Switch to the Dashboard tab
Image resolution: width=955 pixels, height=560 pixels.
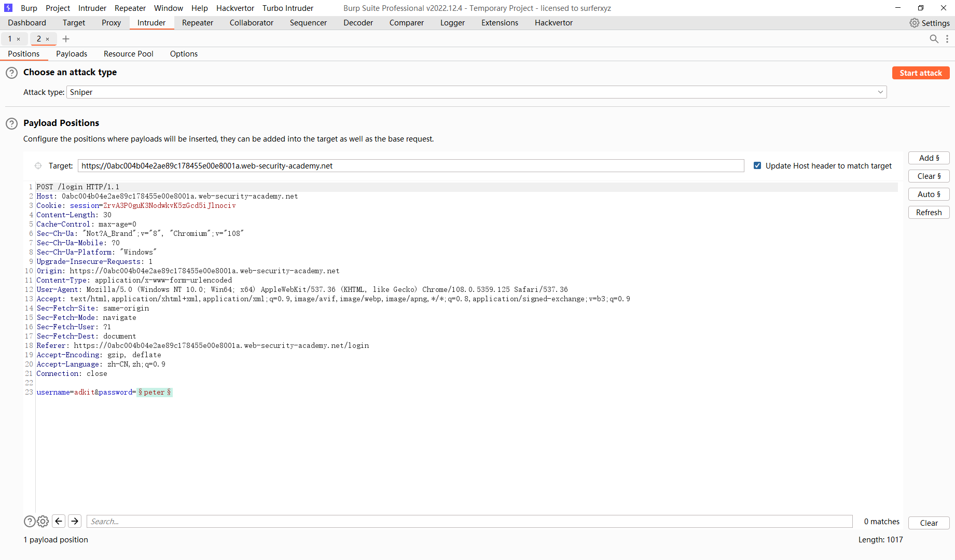coord(27,23)
